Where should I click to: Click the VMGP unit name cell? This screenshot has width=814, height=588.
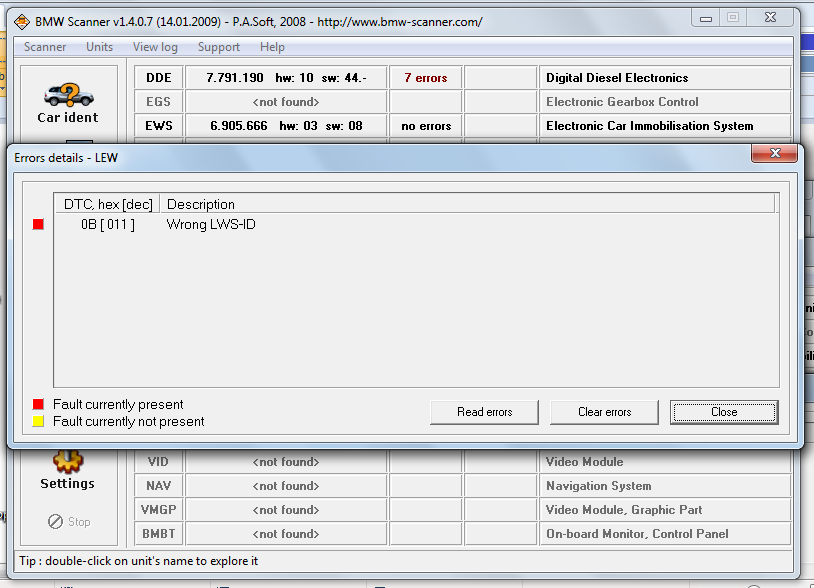pyautogui.click(x=159, y=510)
